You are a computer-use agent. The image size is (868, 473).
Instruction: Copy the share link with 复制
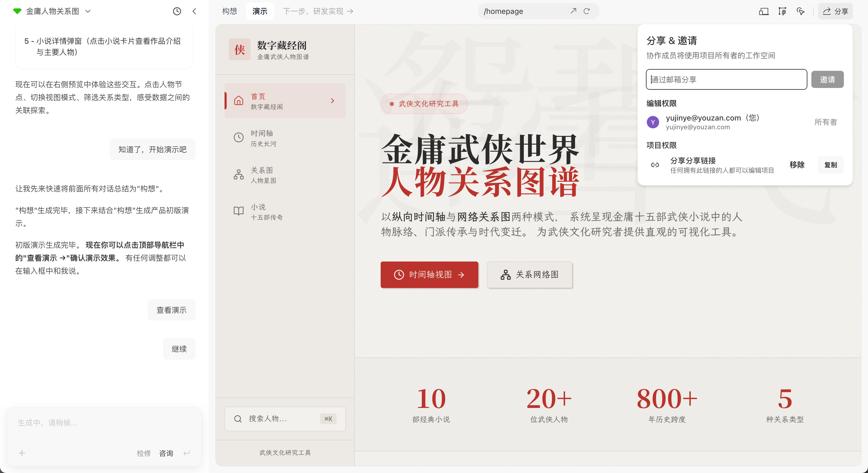pos(831,165)
